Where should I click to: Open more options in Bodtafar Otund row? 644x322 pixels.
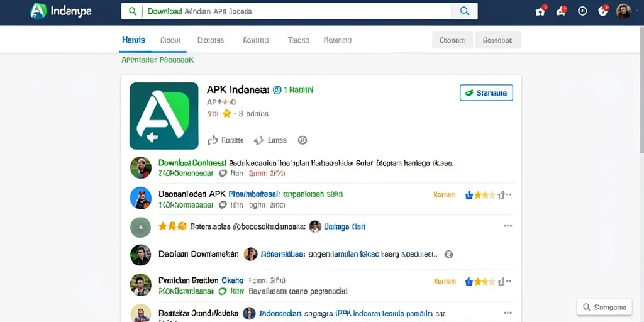point(508,313)
